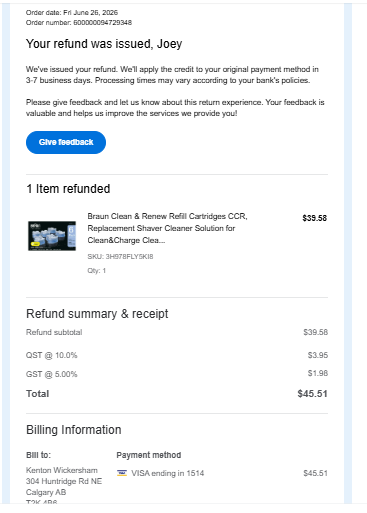Screen dimensions: 367x513
Task: Click the VISA ending in 1514 text
Action: [x=168, y=473]
